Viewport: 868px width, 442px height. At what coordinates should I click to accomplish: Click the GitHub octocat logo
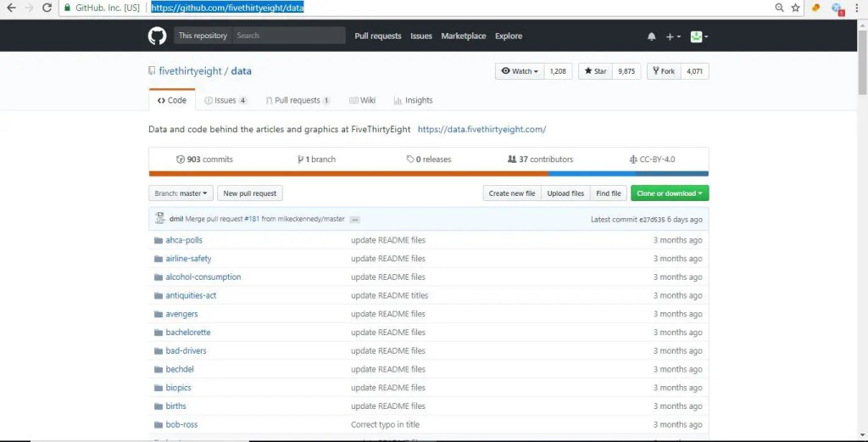pyautogui.click(x=157, y=36)
